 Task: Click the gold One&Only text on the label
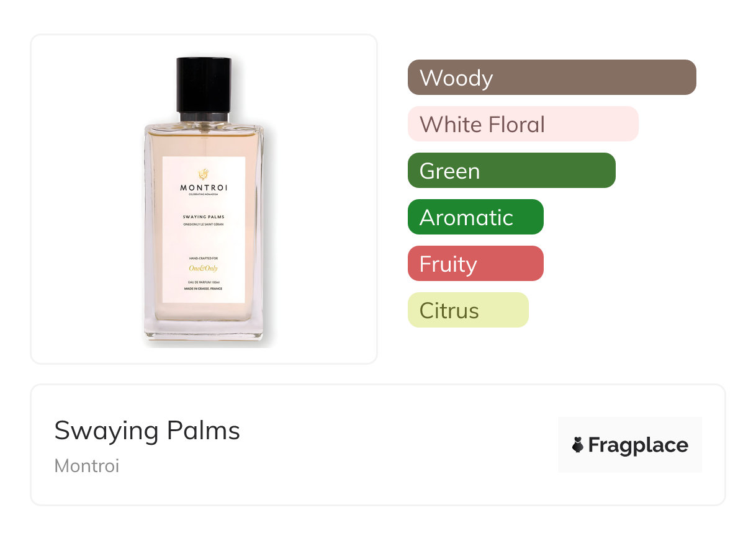coord(204,269)
